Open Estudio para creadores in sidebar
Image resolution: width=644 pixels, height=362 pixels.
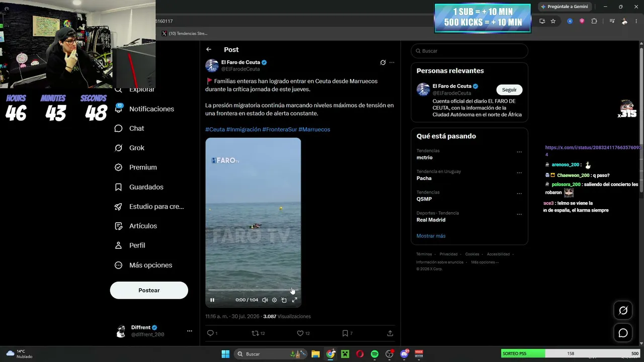click(149, 207)
